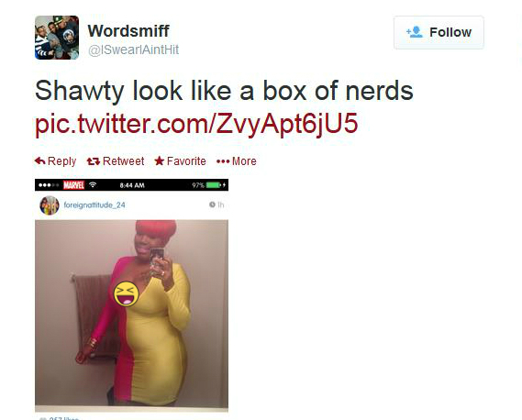Open the @ISwearIAintHit handle
The image size is (522, 420).
point(133,50)
